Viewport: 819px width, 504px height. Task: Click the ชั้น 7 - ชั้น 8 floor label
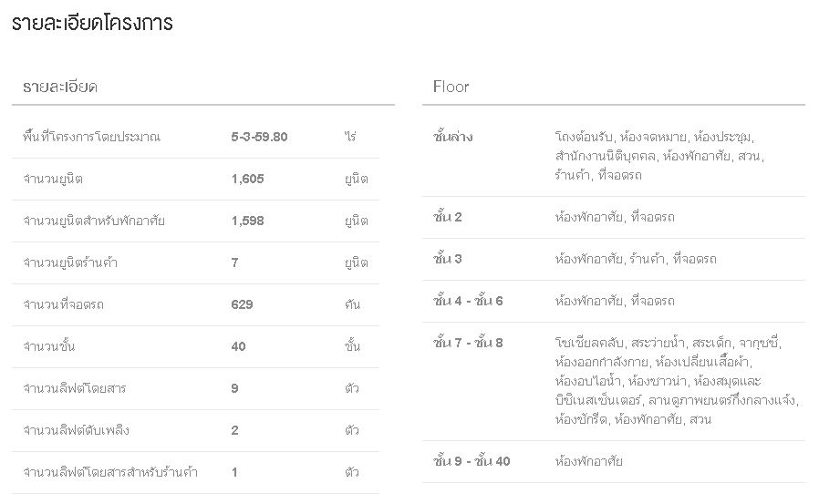(x=469, y=343)
